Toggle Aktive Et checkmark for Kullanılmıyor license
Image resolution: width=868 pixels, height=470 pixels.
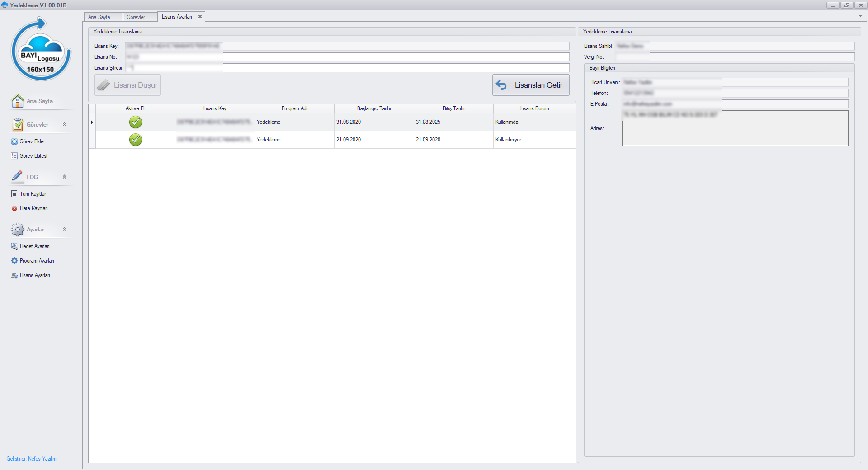coord(136,140)
